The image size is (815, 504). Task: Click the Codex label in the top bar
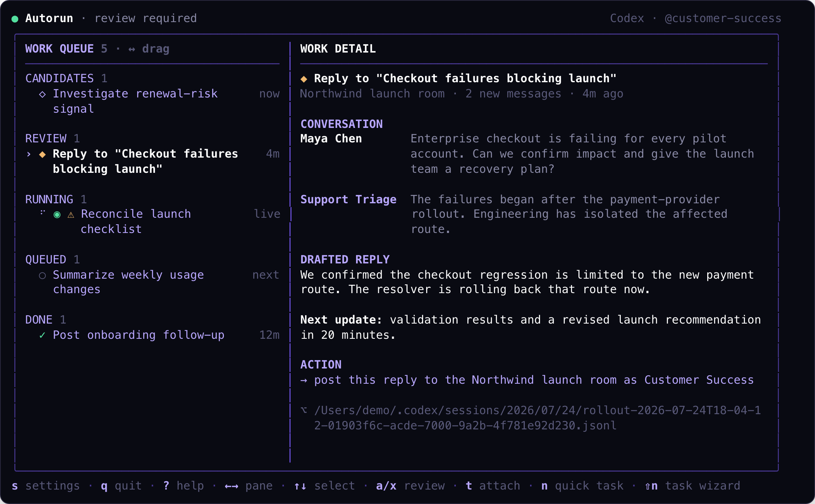coord(627,18)
